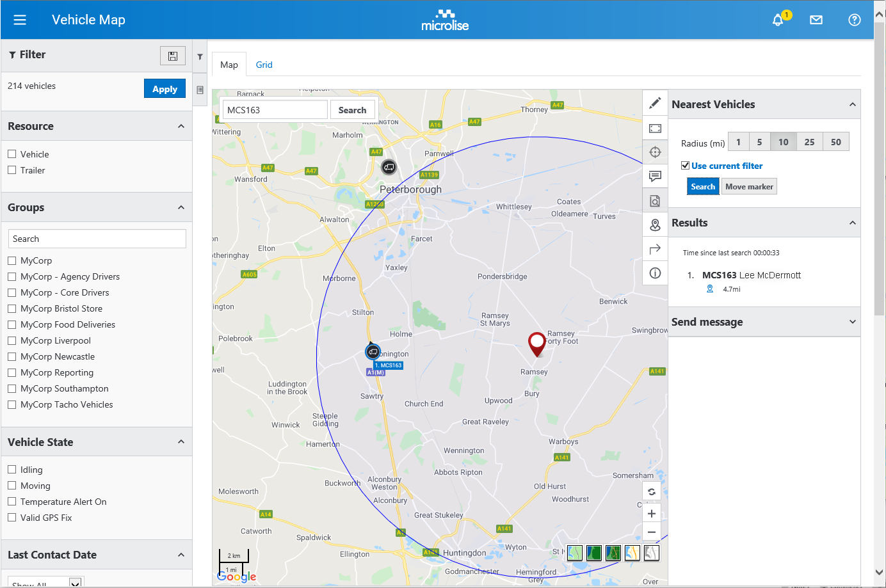Screen dimensions: 886x588
Task: Click Search beside the MCS163 map field
Action: click(x=352, y=110)
